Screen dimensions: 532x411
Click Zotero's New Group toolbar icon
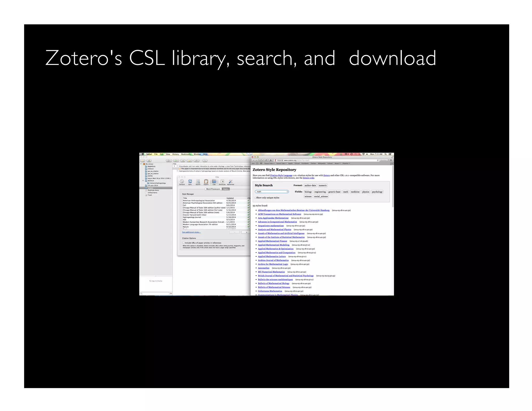[149, 161]
